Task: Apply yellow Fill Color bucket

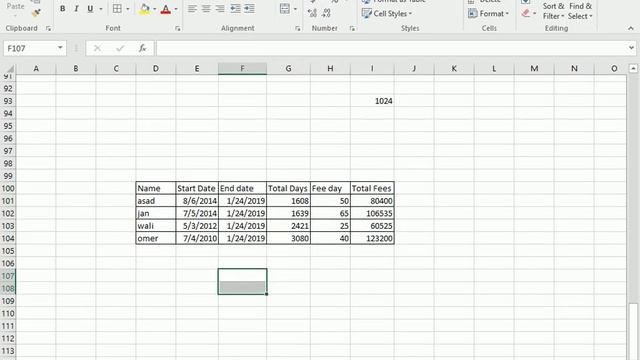Action: coord(144,9)
